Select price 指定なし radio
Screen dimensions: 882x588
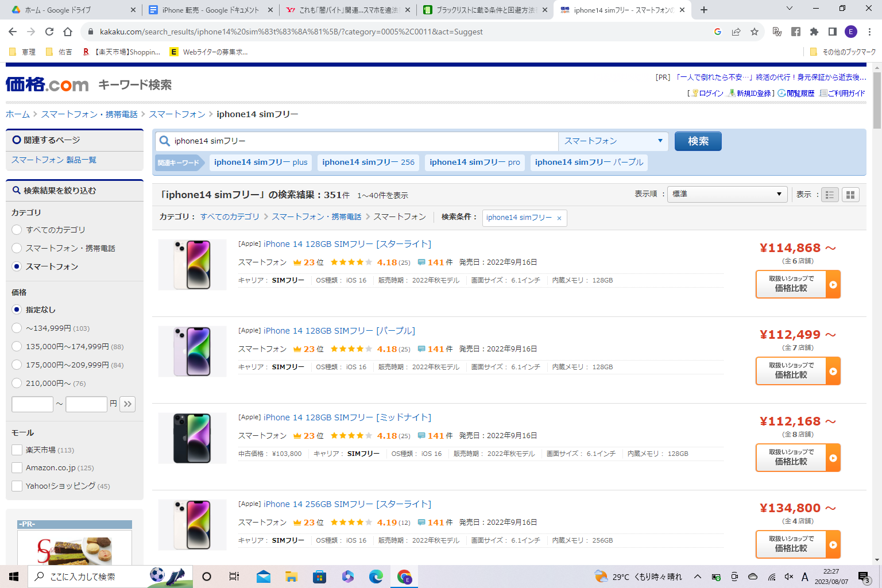pyautogui.click(x=17, y=310)
